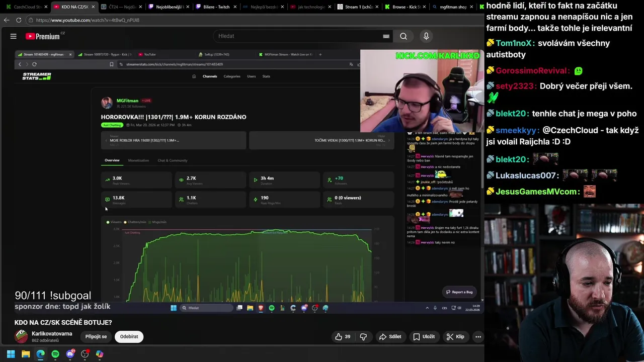This screenshot has width=644, height=362.
Task: Click the magnifier search button
Action: pos(404,36)
